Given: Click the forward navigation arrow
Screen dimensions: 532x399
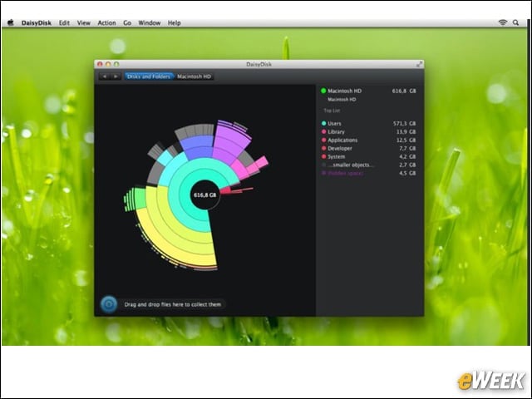Looking at the screenshot, I should point(116,76).
